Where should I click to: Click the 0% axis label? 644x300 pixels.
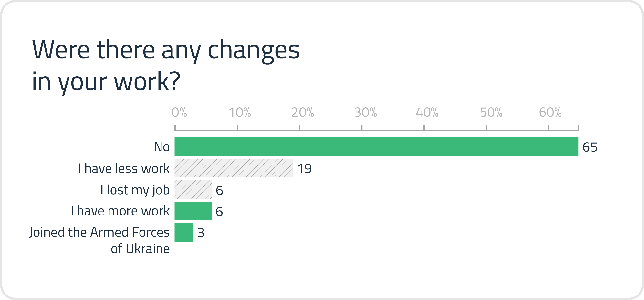179,112
